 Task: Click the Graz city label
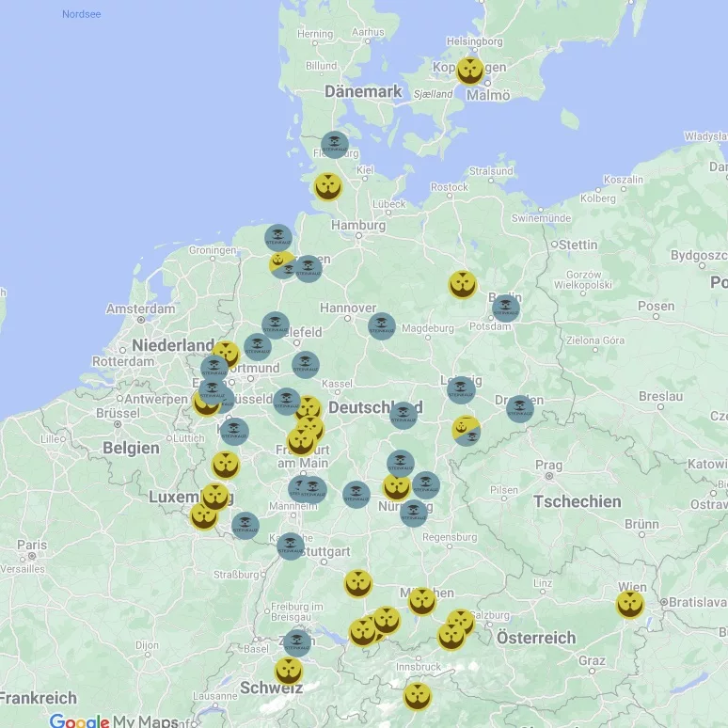pyautogui.click(x=592, y=660)
